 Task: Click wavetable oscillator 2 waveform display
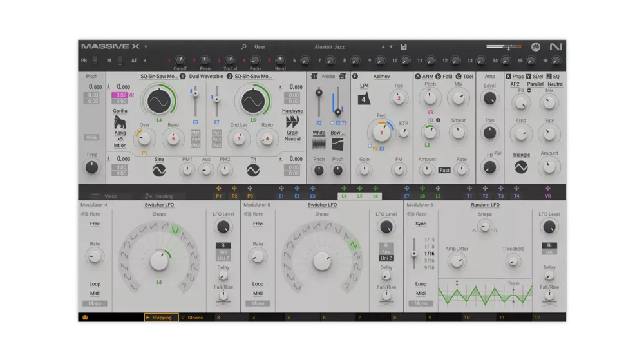(x=253, y=102)
